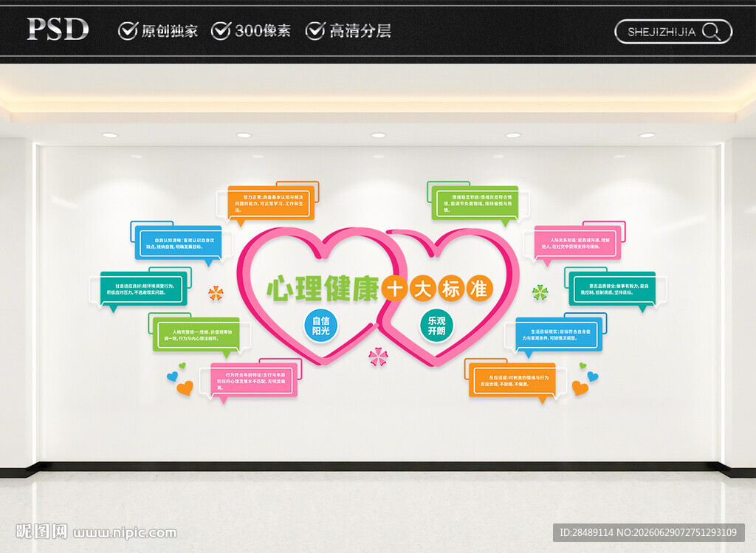Click the SHEJIZHIJIA search field
Screen dimensions: 756x553
pyautogui.click(x=673, y=32)
